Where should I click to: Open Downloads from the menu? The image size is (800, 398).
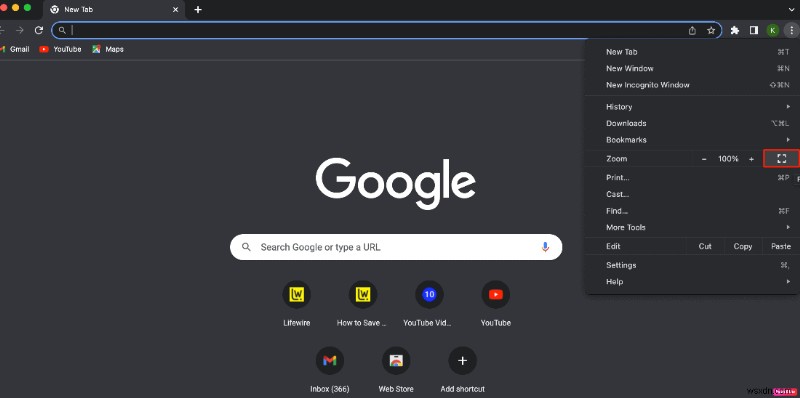pos(692,123)
